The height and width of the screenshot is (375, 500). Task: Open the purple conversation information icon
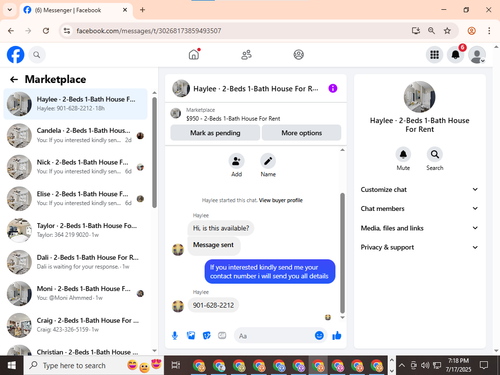pos(333,88)
